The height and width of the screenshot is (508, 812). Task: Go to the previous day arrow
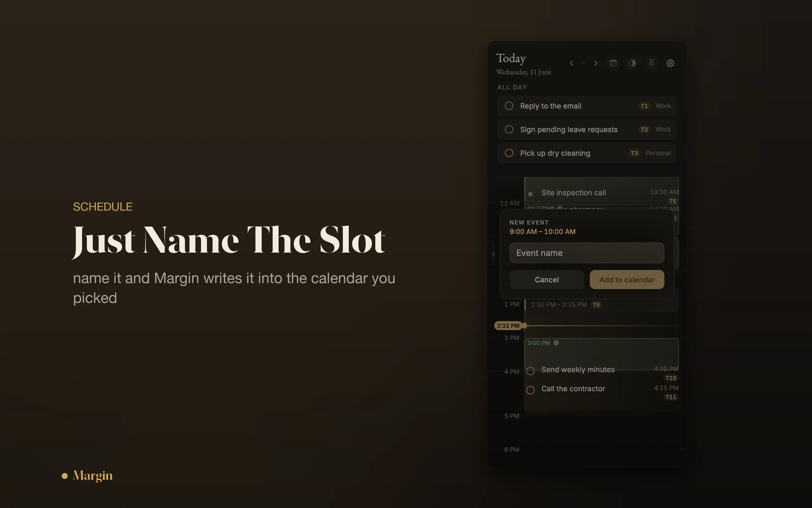pos(572,63)
